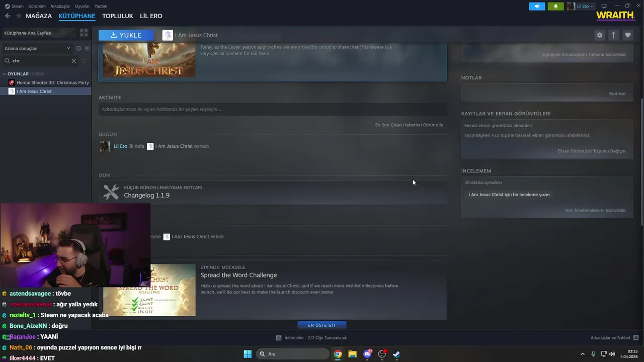Click Oynayan Arkadaşların Tümünü Görüntüle link
The width and height of the screenshot is (644, 362).
click(x=584, y=54)
